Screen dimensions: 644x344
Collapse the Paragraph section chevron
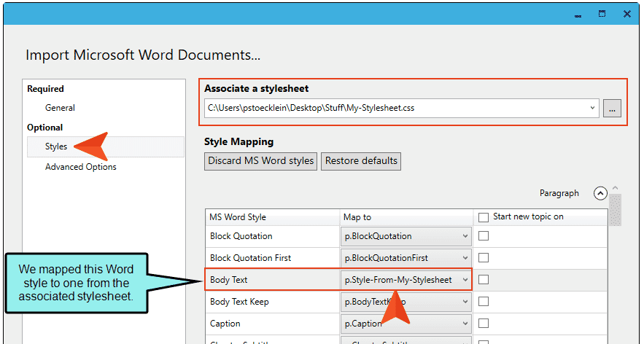[600, 193]
